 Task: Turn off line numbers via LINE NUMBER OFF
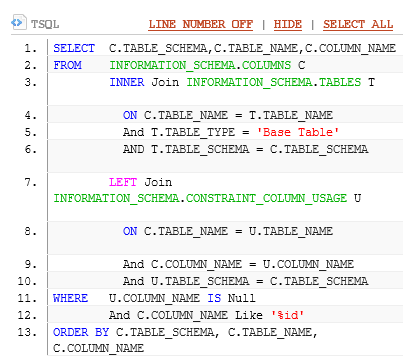[201, 24]
